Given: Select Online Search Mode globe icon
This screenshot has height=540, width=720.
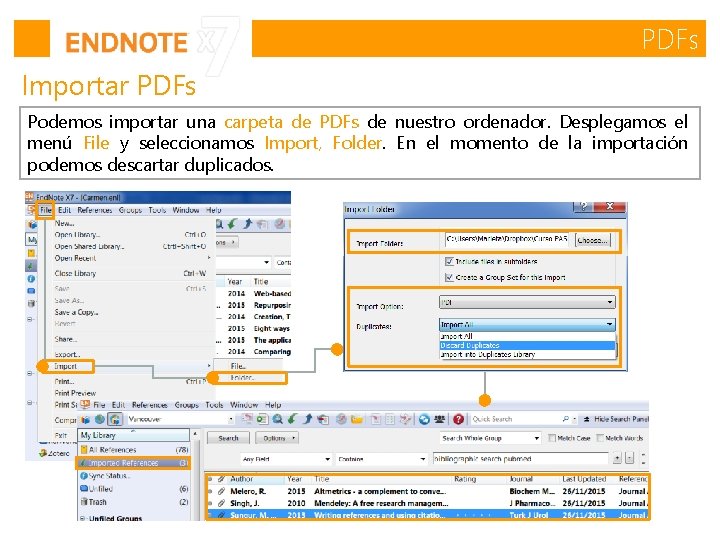Looking at the screenshot, I should click(x=100, y=419).
